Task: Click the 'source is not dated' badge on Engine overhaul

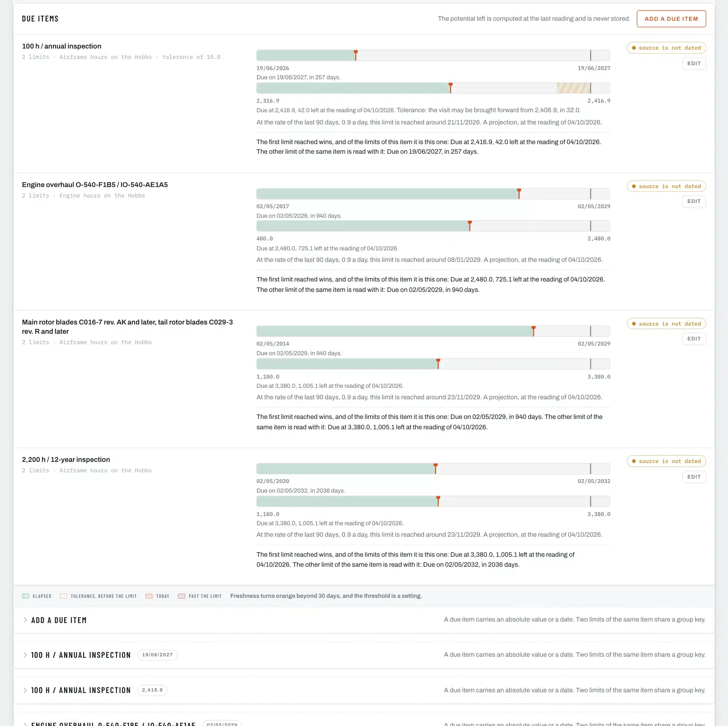Action: coord(666,186)
